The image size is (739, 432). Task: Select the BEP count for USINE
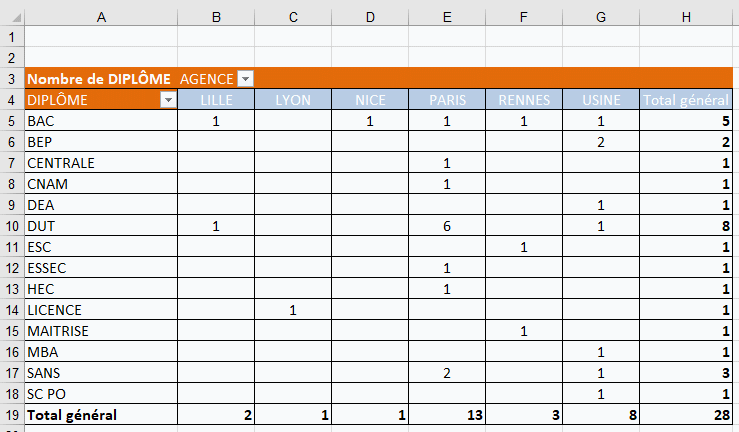(601, 142)
